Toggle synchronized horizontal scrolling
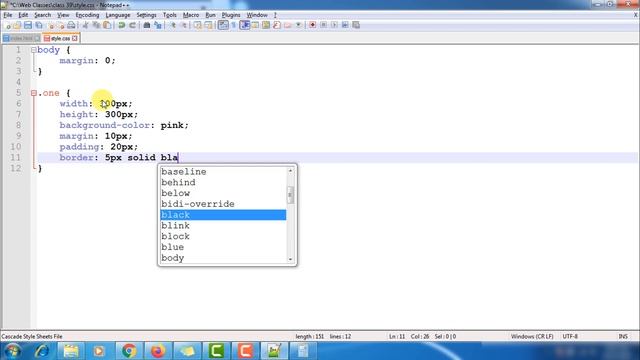The width and height of the screenshot is (640, 360). point(208,25)
